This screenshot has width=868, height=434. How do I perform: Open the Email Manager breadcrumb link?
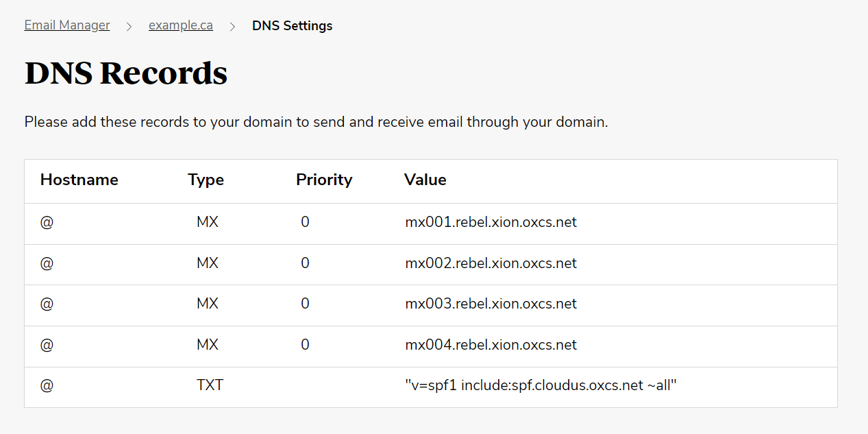(x=67, y=25)
